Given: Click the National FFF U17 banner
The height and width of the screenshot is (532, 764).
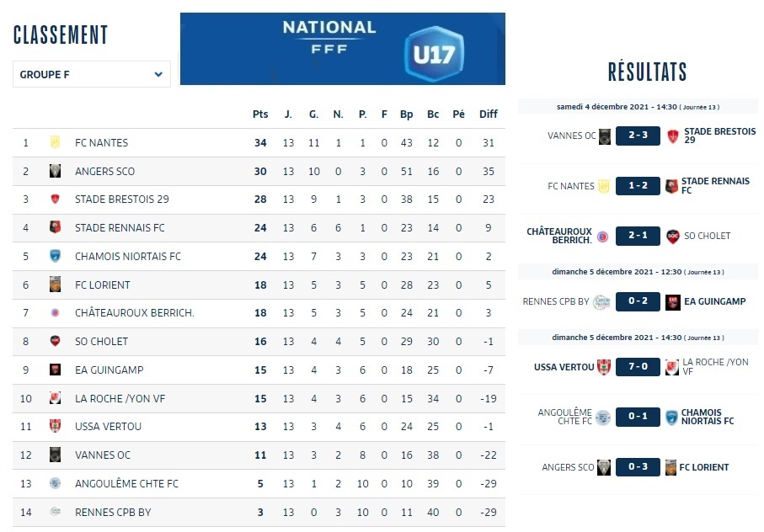Looking at the screenshot, I should coord(343,49).
